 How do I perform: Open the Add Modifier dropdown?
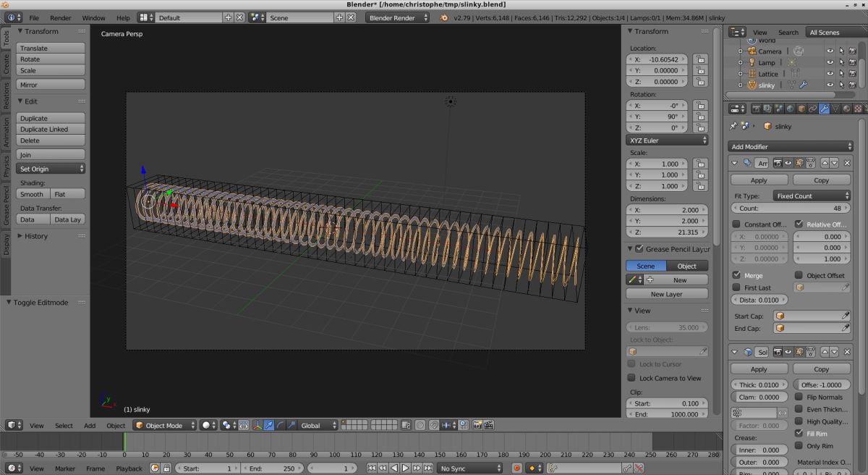coord(791,146)
